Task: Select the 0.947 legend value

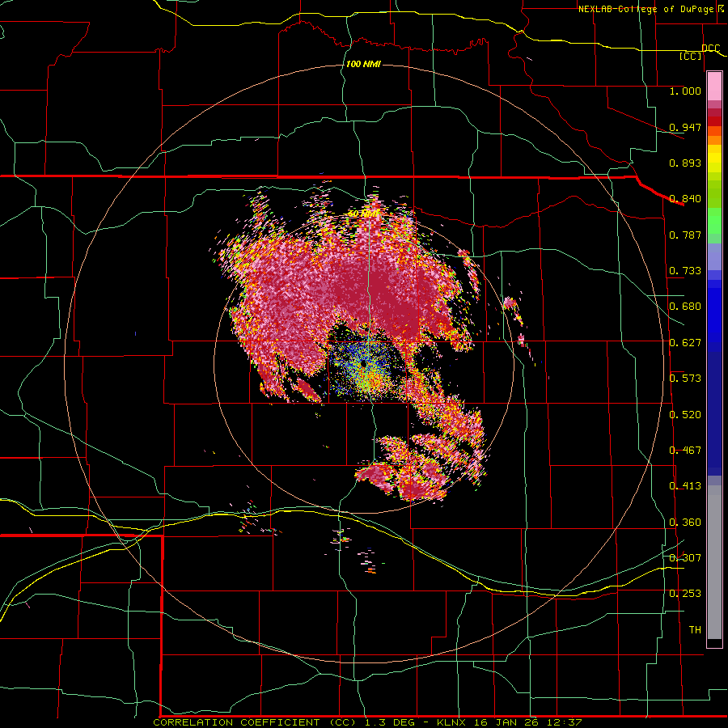Action: point(685,127)
